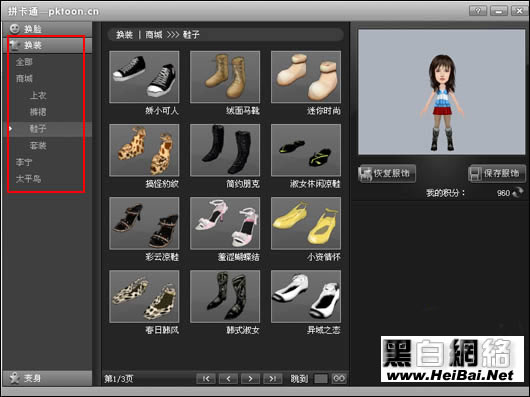Pick the 羞涩蝴蝶结 pink heels
Image resolution: width=530 pixels, height=397 pixels.
coord(225,223)
